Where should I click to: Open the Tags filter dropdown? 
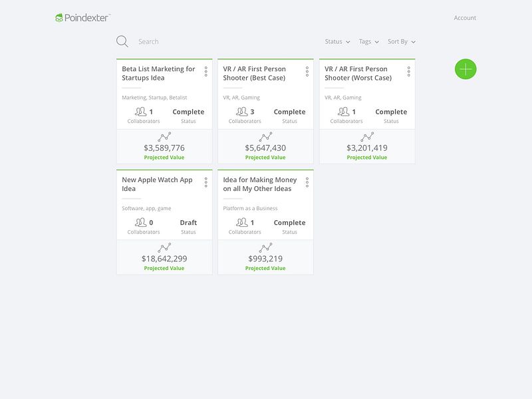[369, 41]
